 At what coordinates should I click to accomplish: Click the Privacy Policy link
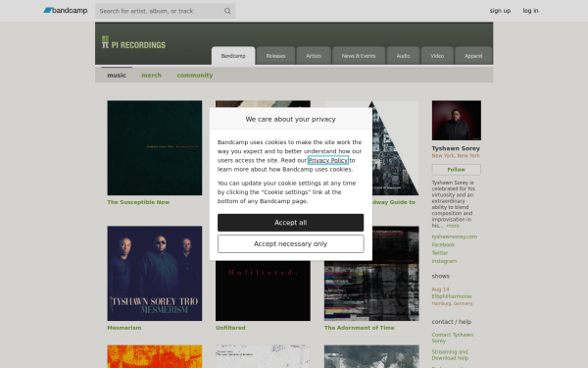tap(327, 160)
